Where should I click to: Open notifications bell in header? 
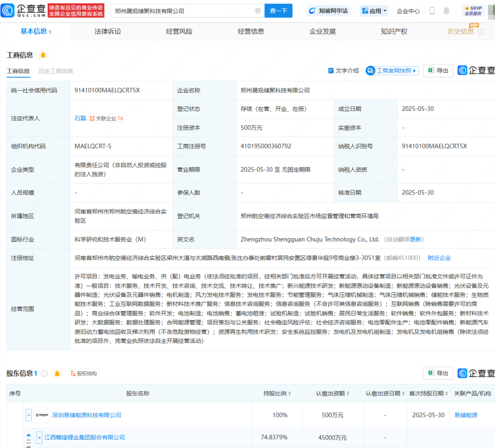[447, 11]
